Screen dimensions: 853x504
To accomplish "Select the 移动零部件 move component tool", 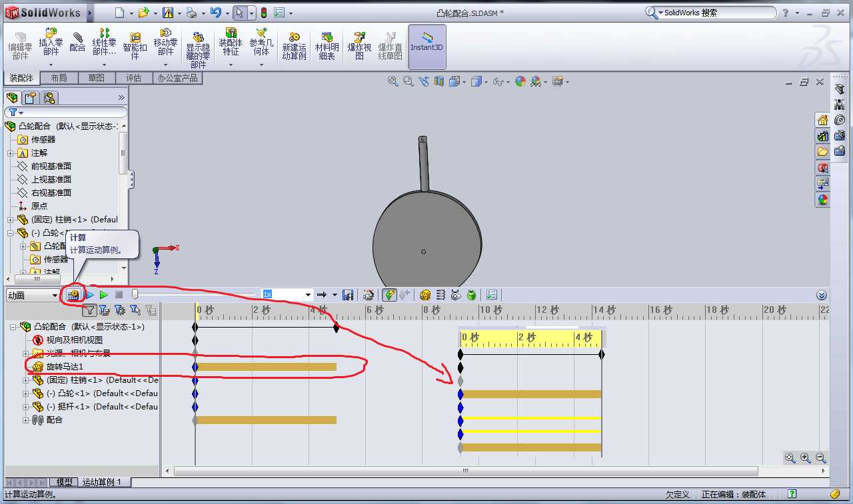I will click(165, 46).
